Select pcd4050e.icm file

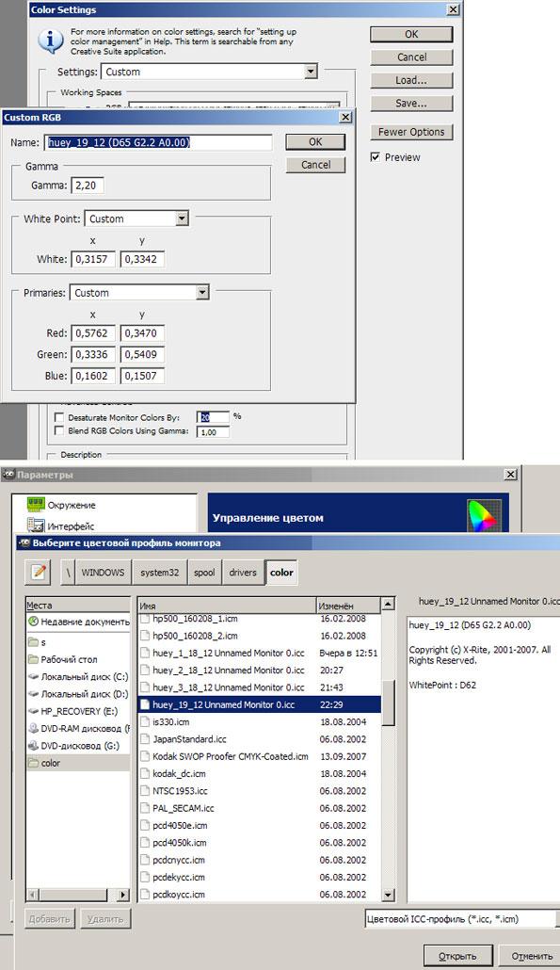pyautogui.click(x=260, y=825)
